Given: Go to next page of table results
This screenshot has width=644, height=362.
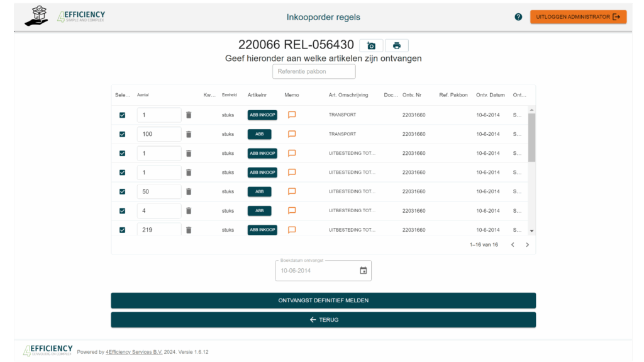Looking at the screenshot, I should [x=527, y=245].
